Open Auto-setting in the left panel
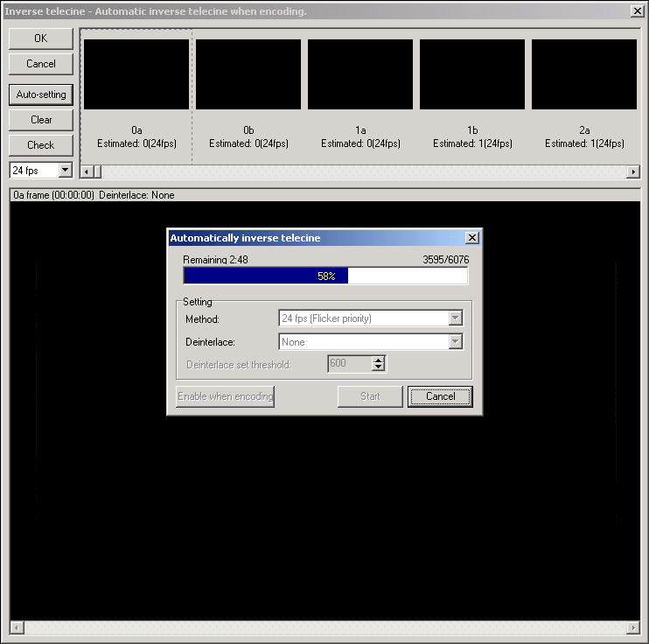Viewport: 649px width, 644px height. click(40, 94)
